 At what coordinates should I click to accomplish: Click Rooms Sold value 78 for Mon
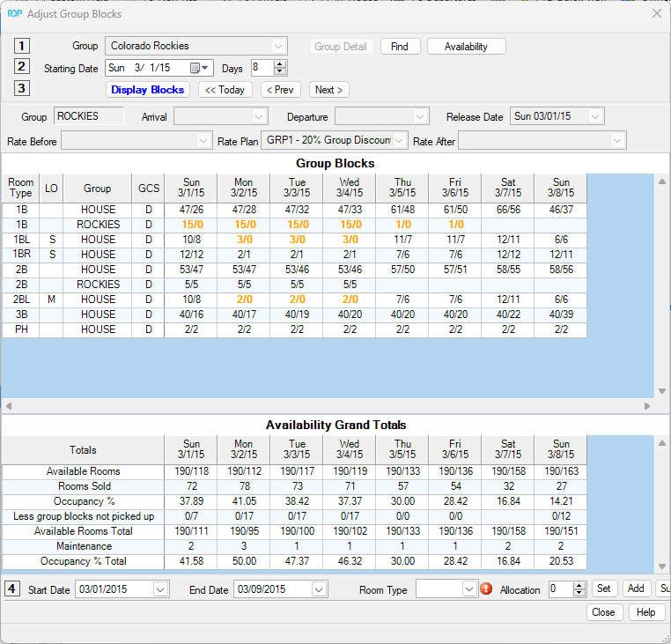click(244, 486)
